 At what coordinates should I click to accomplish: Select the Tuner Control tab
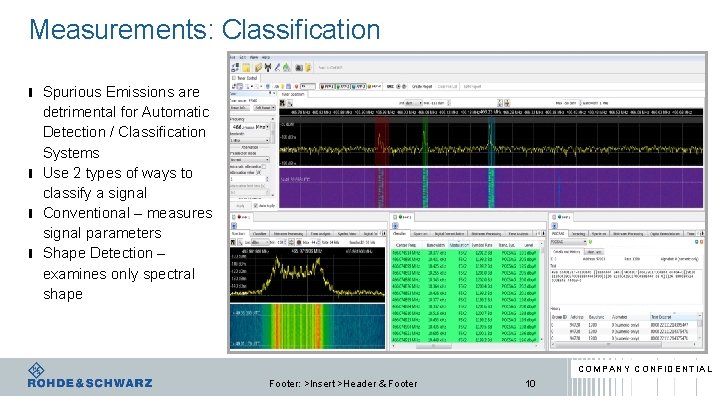coord(245,78)
